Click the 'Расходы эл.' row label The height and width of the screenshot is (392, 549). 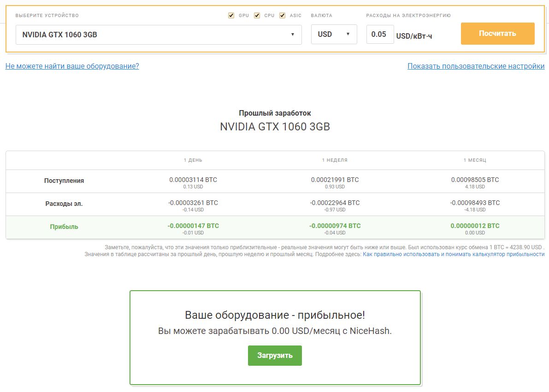[64, 204]
